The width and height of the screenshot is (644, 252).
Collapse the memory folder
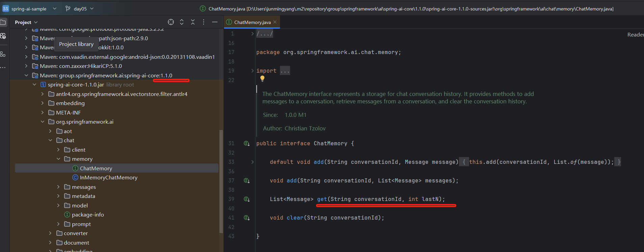(x=58, y=159)
